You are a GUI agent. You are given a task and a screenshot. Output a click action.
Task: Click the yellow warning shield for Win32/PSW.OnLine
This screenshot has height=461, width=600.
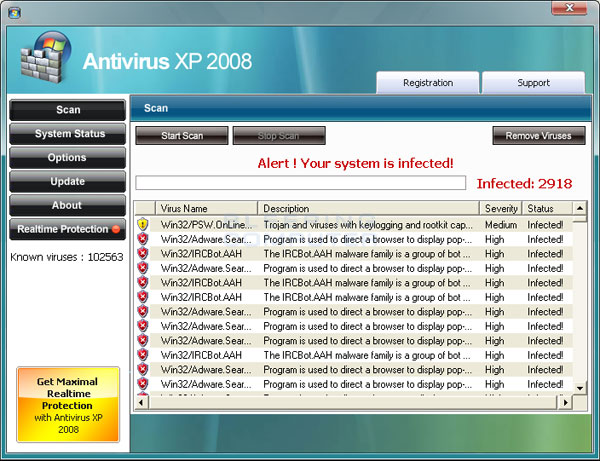point(143,224)
